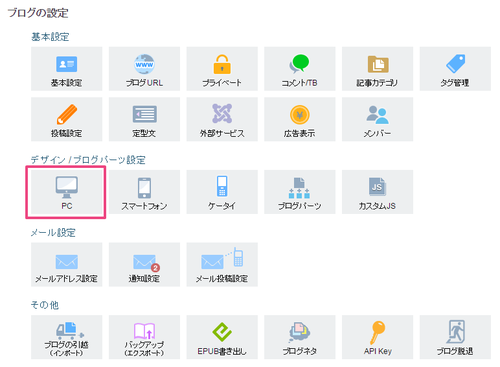This screenshot has width=500, height=367.
Task: Open ケータイ mobile phone tile
Action: pyautogui.click(x=222, y=192)
